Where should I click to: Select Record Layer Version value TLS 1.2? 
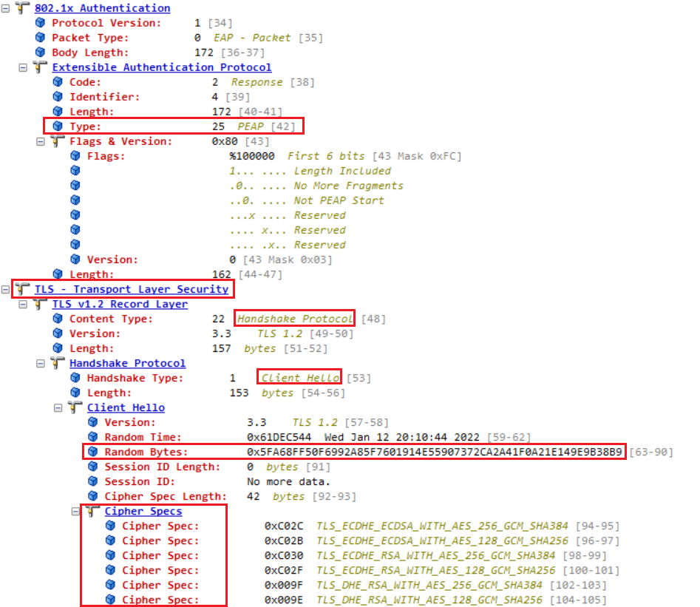[x=280, y=333]
